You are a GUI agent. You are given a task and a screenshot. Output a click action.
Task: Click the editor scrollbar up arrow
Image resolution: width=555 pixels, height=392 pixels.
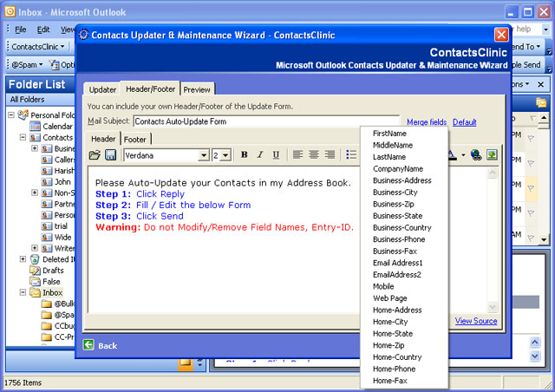tap(493, 173)
